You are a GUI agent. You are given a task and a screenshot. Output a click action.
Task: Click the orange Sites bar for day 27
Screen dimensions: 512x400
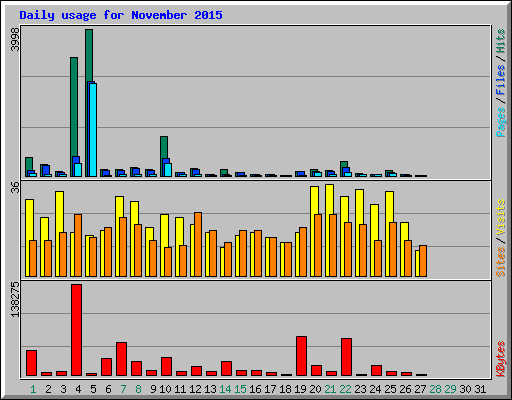(423, 261)
